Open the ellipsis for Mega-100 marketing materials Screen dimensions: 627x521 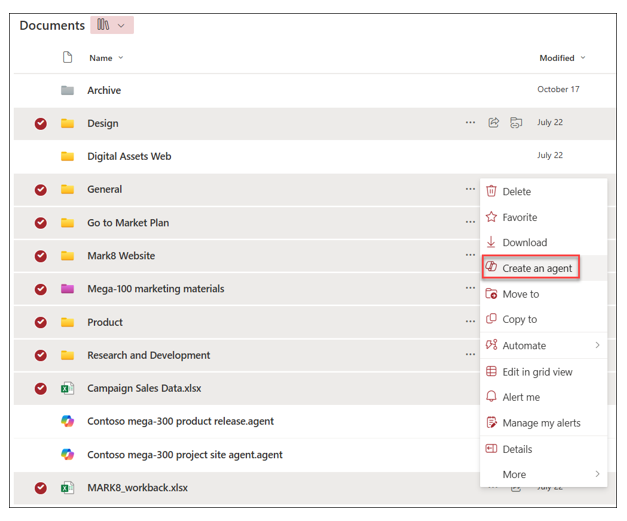470,288
